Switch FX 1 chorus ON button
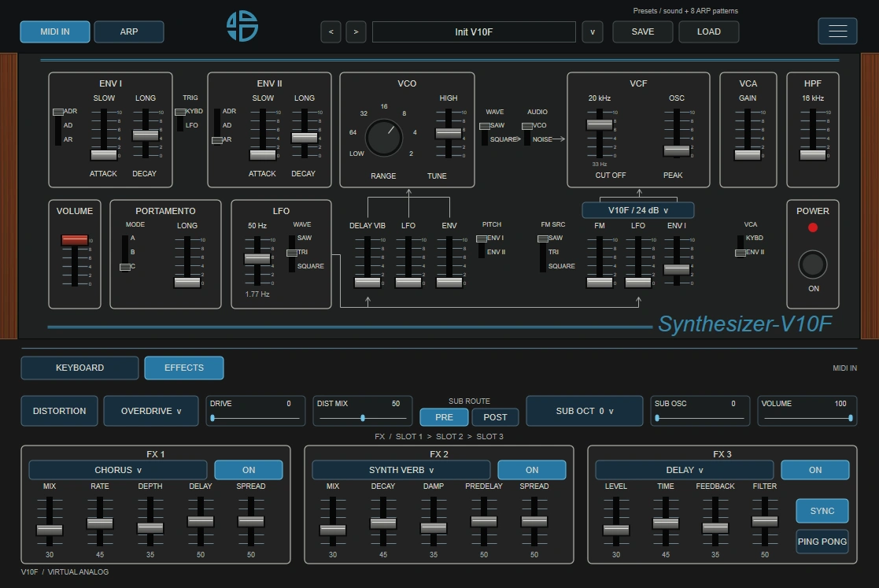Viewport: 879px width, 588px height. [x=249, y=470]
